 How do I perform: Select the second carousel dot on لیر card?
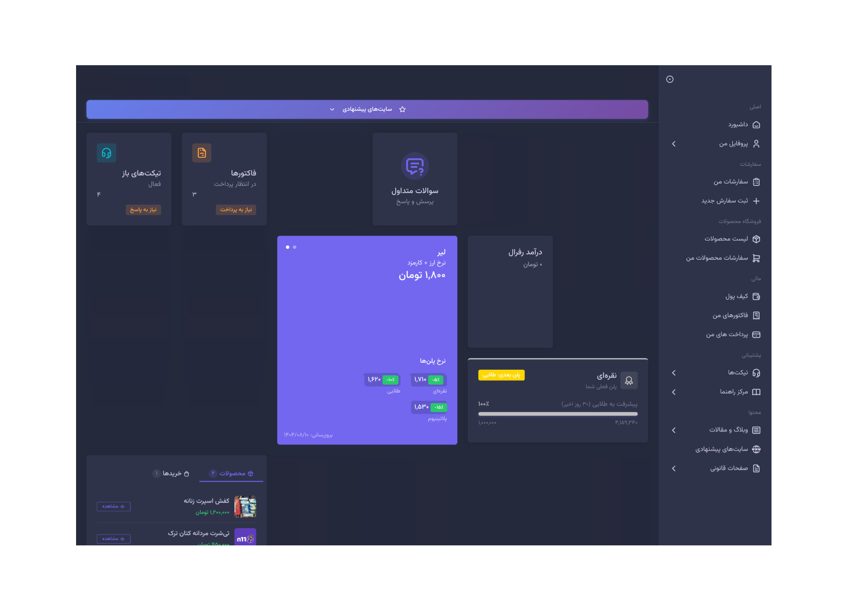coord(295,247)
